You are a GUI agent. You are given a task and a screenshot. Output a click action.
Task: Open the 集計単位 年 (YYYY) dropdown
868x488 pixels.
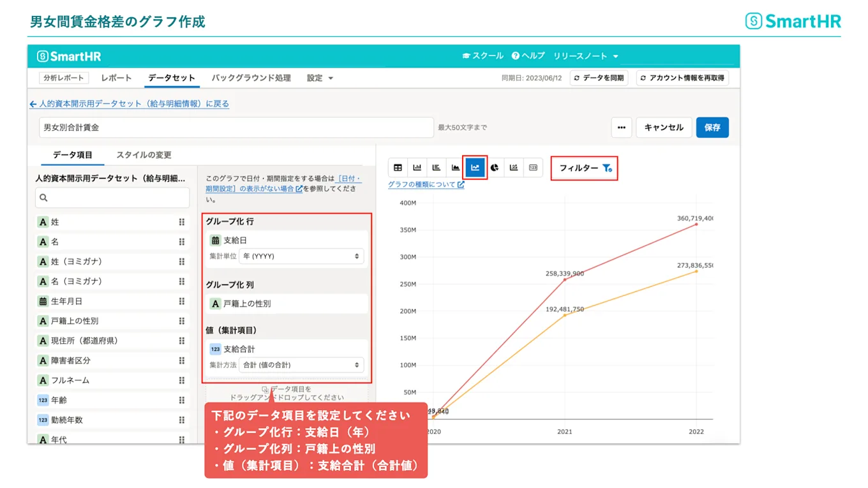[301, 256]
